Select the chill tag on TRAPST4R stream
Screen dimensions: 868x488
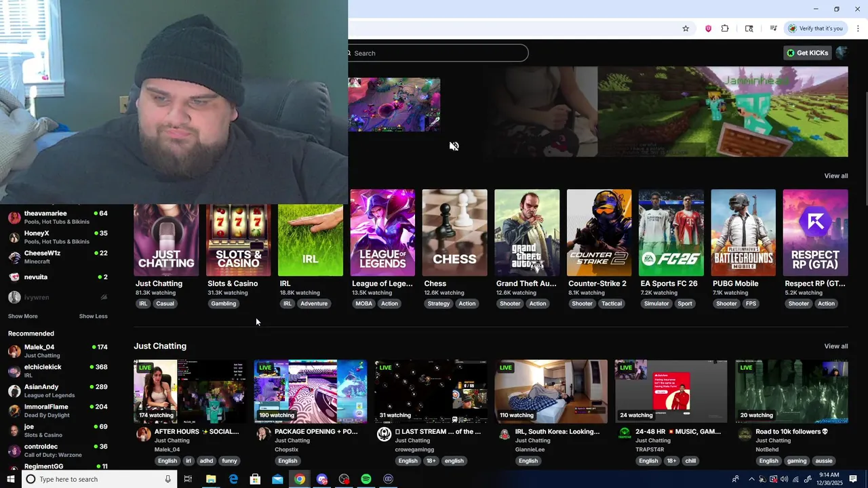[690, 461]
